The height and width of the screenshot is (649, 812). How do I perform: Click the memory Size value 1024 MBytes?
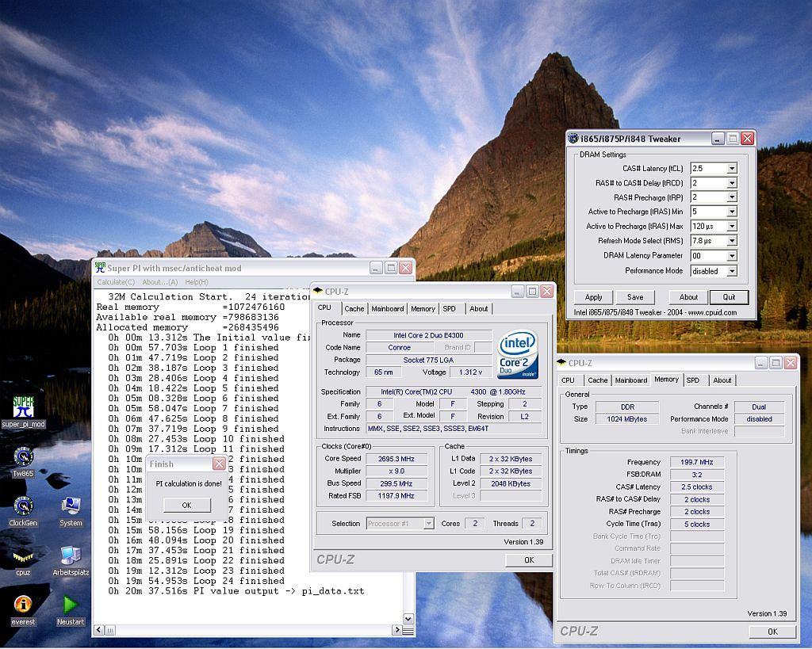pyautogui.click(x=627, y=419)
